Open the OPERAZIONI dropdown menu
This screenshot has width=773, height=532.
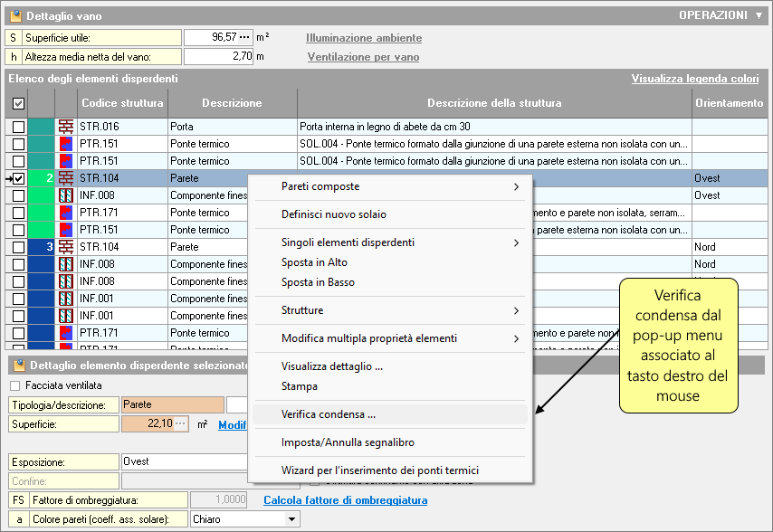pyautogui.click(x=721, y=15)
